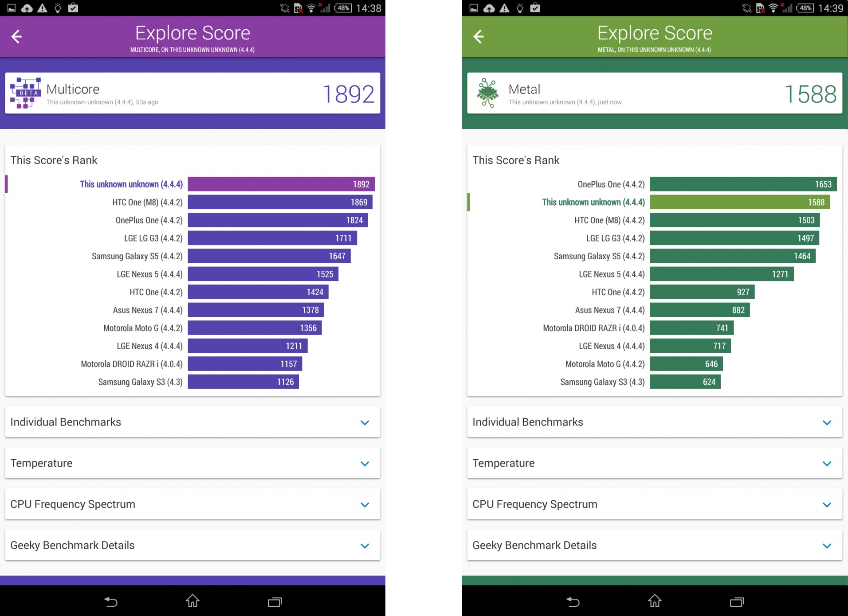
Task: Select Samsung Galaxy S5 1464 bar
Action: [733, 256]
